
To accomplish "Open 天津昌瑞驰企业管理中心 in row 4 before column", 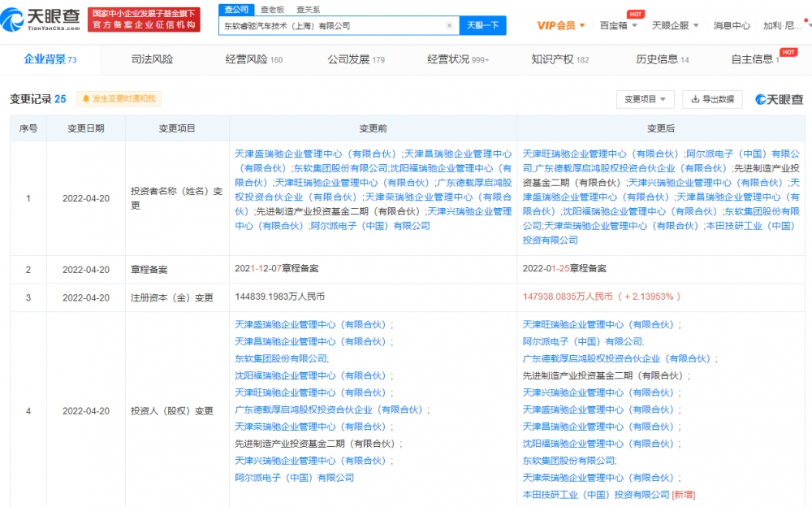I will click(310, 341).
